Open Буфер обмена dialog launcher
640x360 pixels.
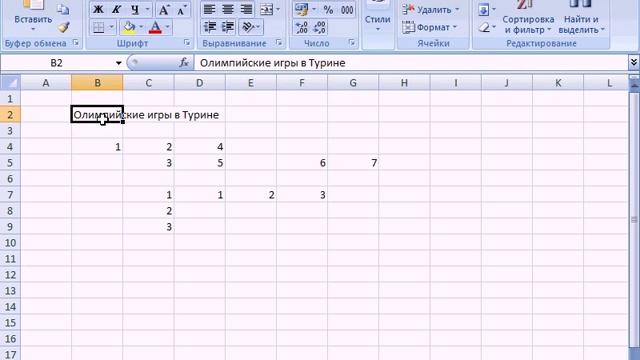76,43
